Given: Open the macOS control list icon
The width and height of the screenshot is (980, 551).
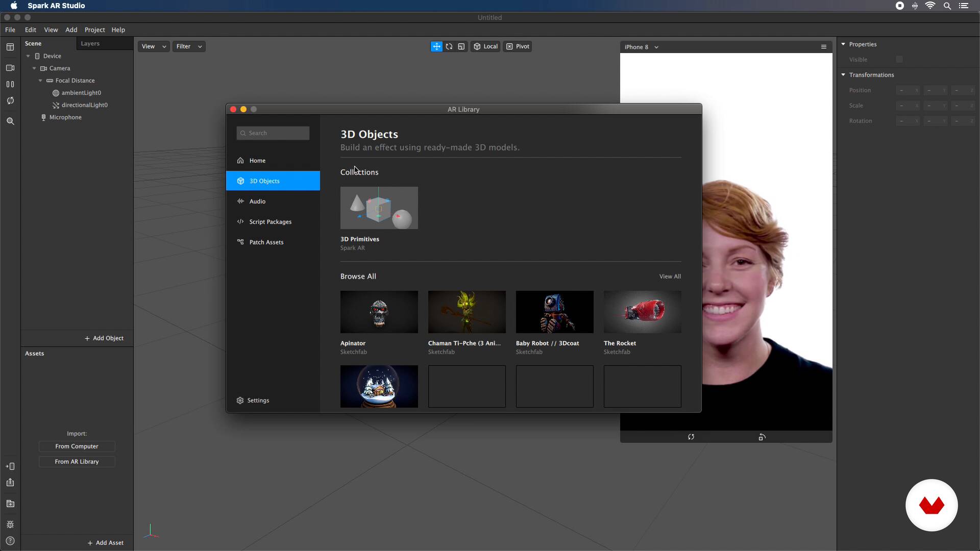Looking at the screenshot, I should tap(964, 6).
